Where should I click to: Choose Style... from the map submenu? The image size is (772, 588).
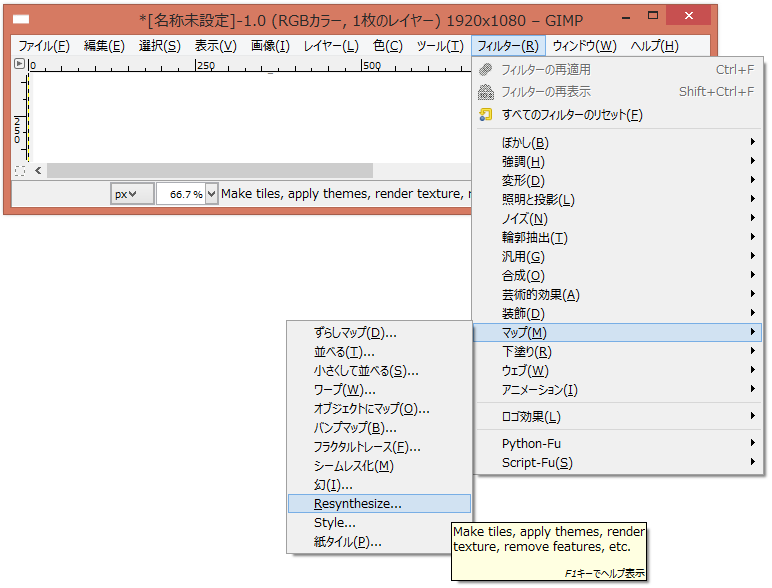[x=379, y=523]
